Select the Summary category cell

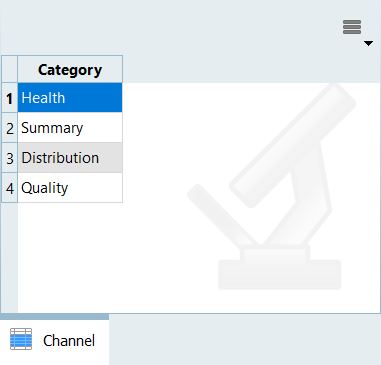click(x=70, y=128)
